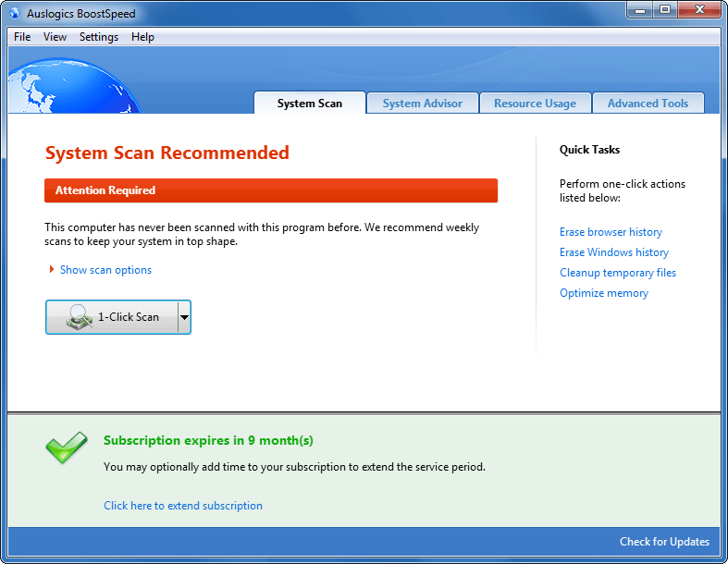This screenshot has width=728, height=564.
Task: Click the green checkmark subscription icon
Action: (67, 448)
